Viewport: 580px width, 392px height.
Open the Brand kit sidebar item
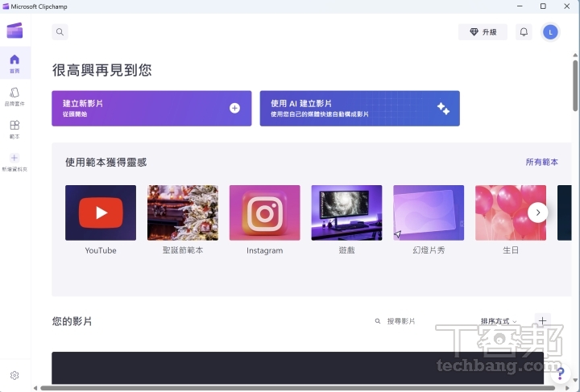(14, 97)
